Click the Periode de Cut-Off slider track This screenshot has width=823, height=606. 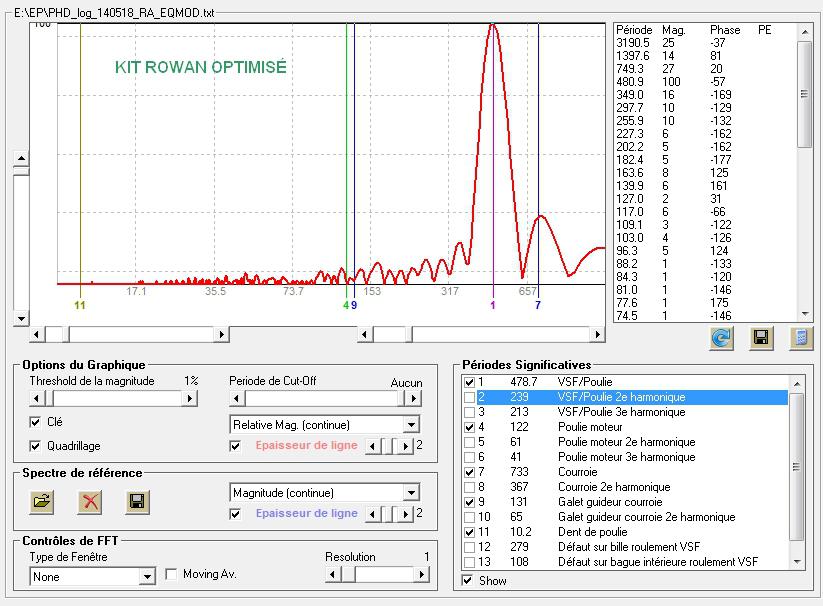[x=325, y=399]
